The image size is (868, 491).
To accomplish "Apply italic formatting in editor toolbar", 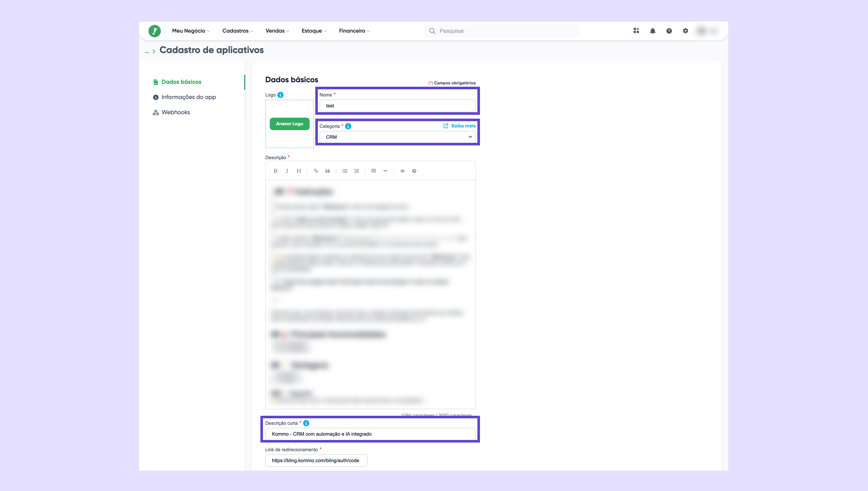I will (287, 171).
